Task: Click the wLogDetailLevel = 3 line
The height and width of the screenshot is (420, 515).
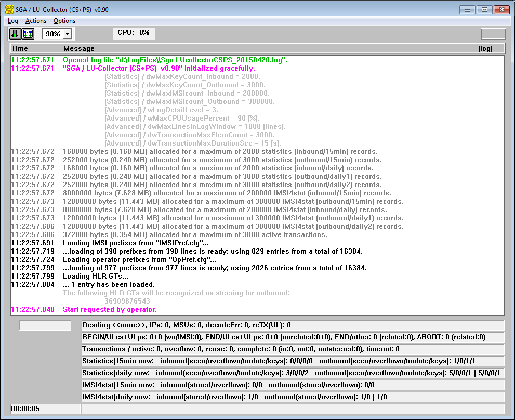Action: [161, 110]
